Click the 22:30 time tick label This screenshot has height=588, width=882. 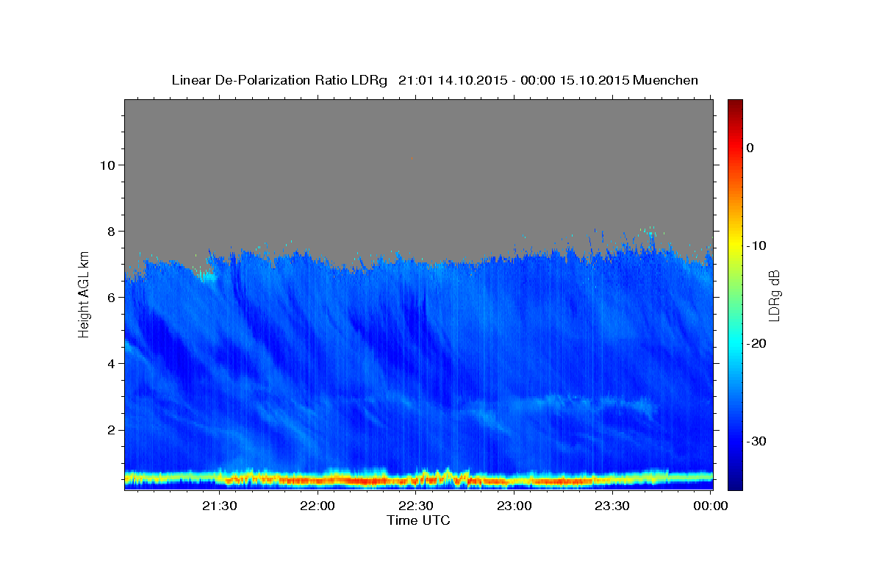click(x=416, y=506)
